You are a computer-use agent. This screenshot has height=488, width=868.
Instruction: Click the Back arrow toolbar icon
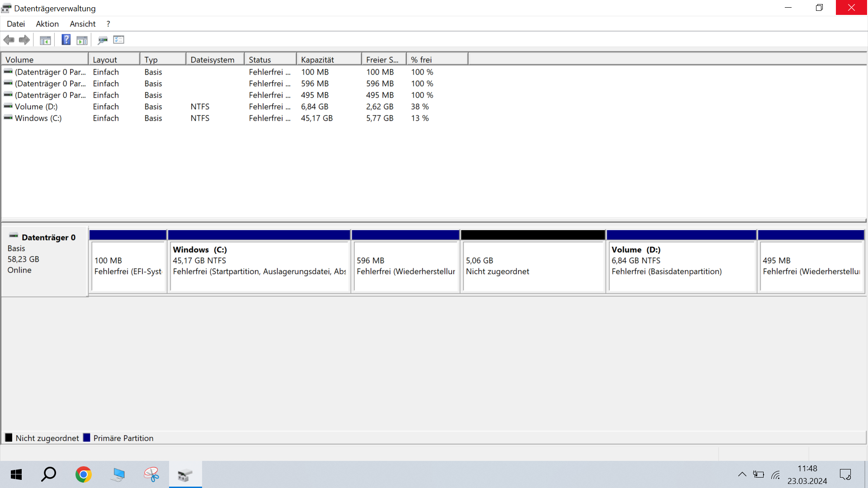click(x=9, y=40)
